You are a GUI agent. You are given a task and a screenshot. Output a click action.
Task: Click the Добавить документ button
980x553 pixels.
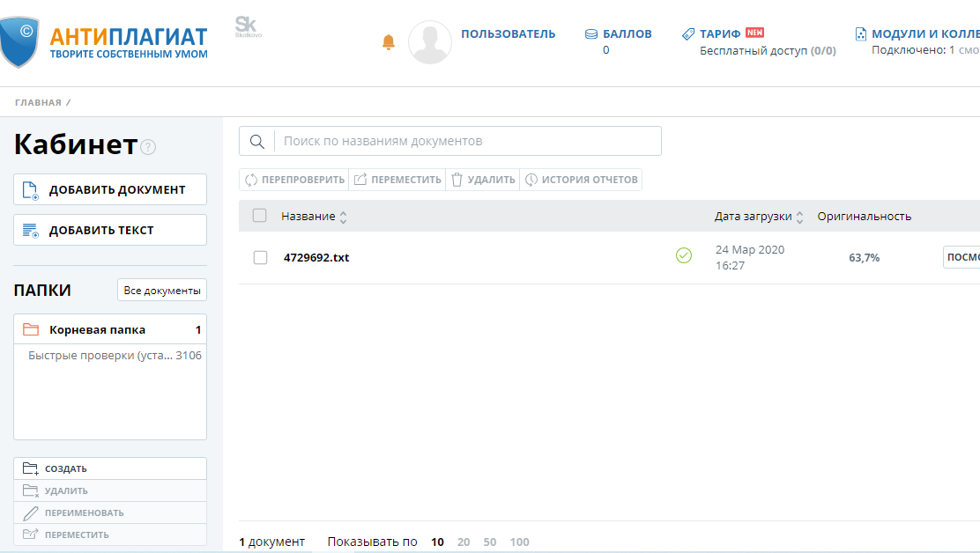click(x=110, y=189)
